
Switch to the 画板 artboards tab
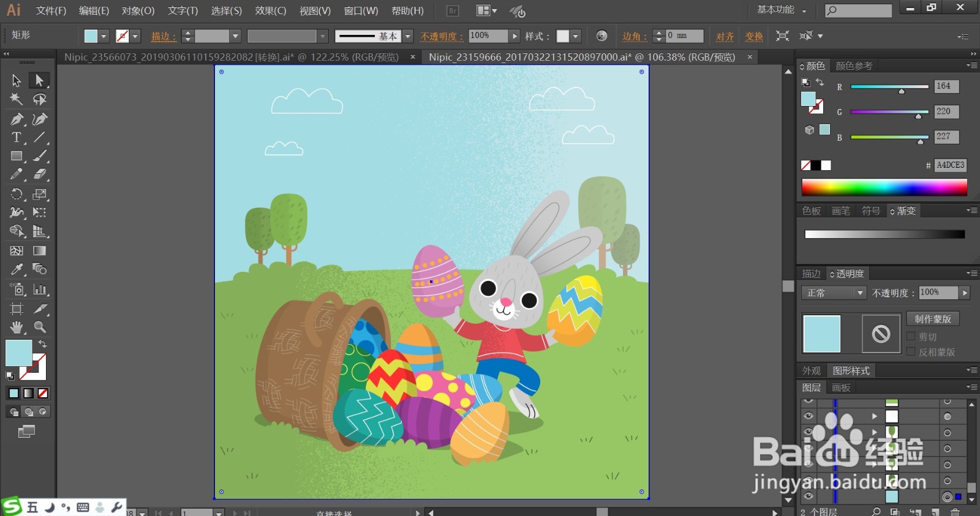[x=841, y=387]
